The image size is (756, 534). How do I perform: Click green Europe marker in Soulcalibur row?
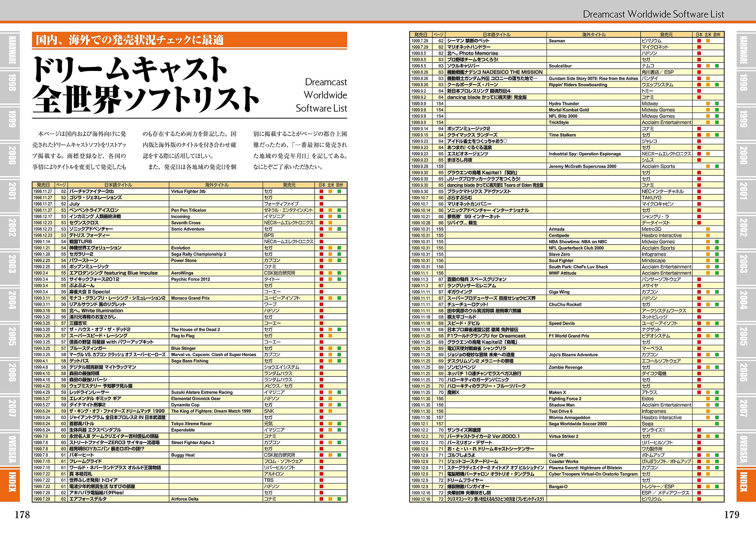pos(717,66)
